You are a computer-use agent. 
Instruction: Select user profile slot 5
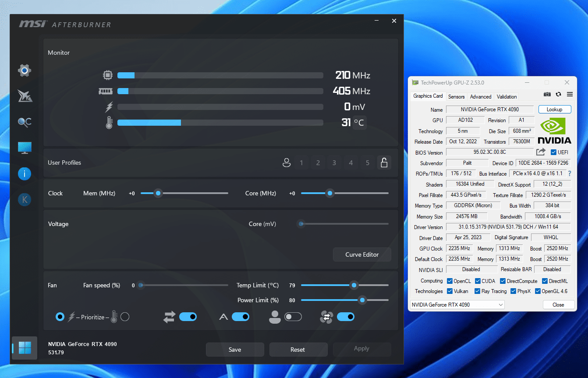pos(368,163)
